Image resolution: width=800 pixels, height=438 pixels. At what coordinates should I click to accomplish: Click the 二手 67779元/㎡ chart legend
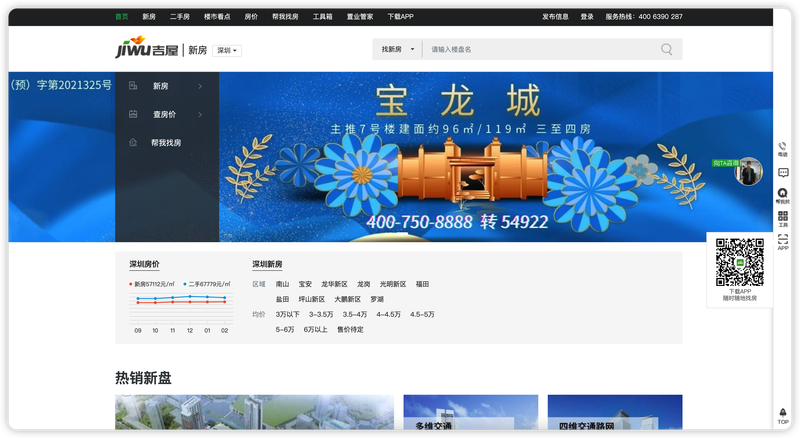[x=207, y=284]
